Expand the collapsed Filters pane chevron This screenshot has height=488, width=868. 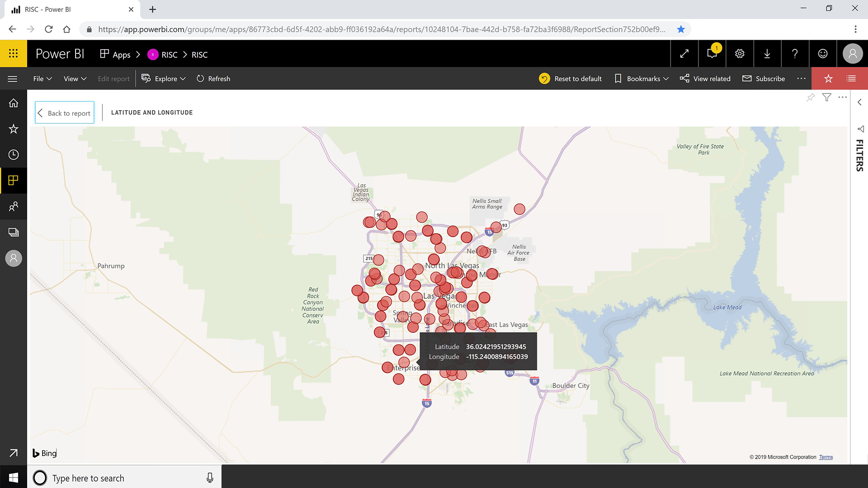tap(859, 103)
